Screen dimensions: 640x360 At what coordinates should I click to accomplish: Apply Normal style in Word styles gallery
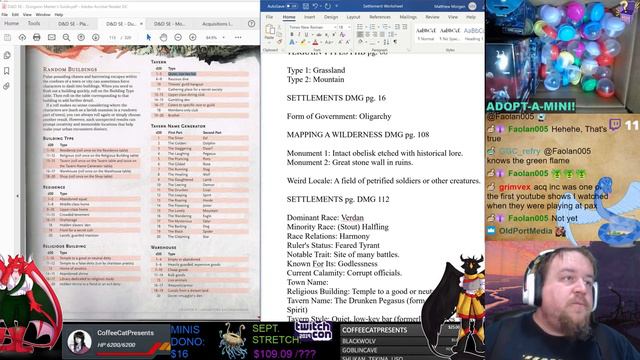point(426,33)
